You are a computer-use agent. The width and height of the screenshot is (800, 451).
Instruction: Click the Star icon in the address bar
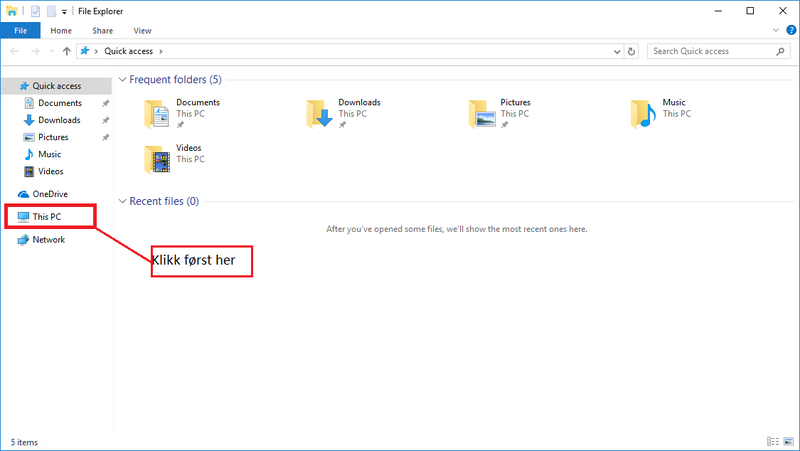[x=85, y=51]
